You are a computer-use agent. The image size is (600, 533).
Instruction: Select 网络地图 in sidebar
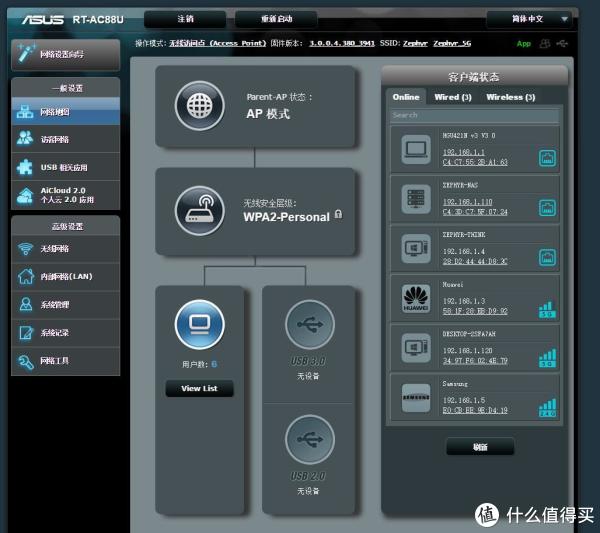tap(65, 112)
